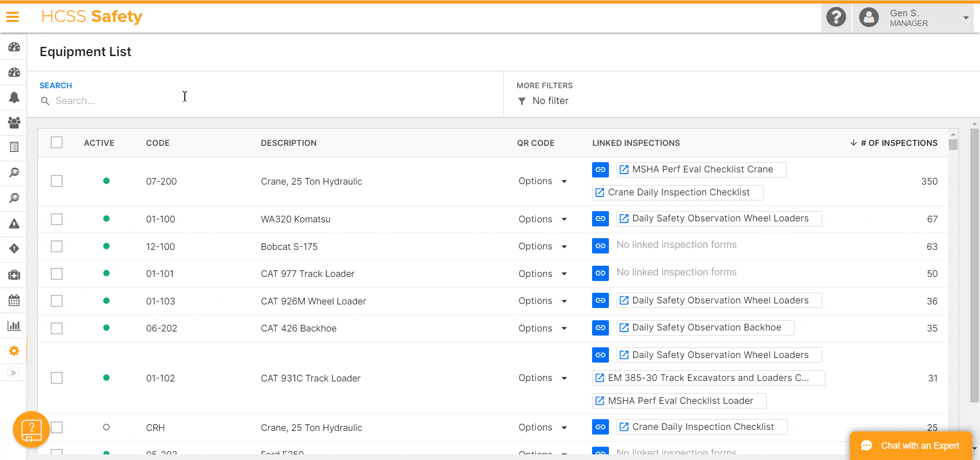
Task: Sort by the ACTIVE column header
Action: click(x=99, y=143)
